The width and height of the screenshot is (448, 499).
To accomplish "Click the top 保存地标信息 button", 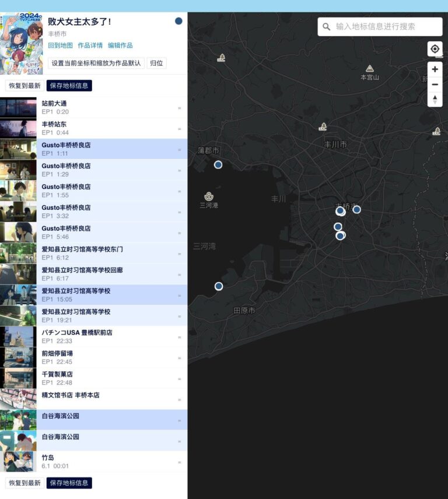I will pyautogui.click(x=69, y=86).
